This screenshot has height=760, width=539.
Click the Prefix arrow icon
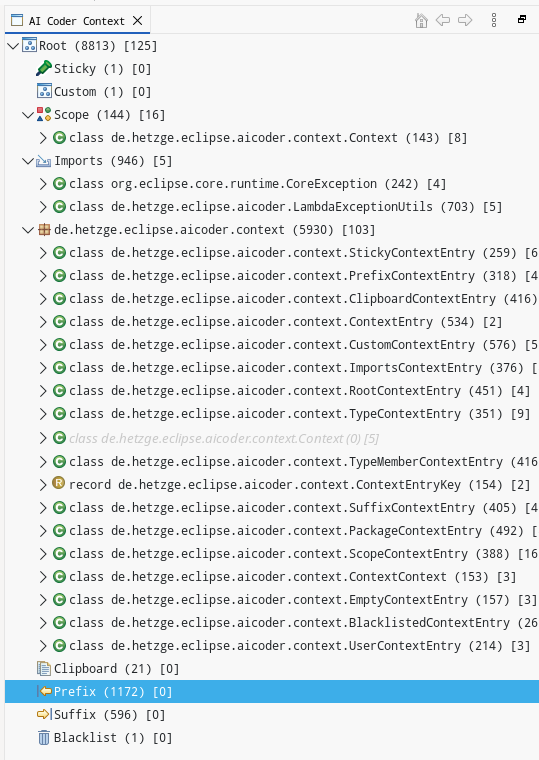tap(45, 691)
